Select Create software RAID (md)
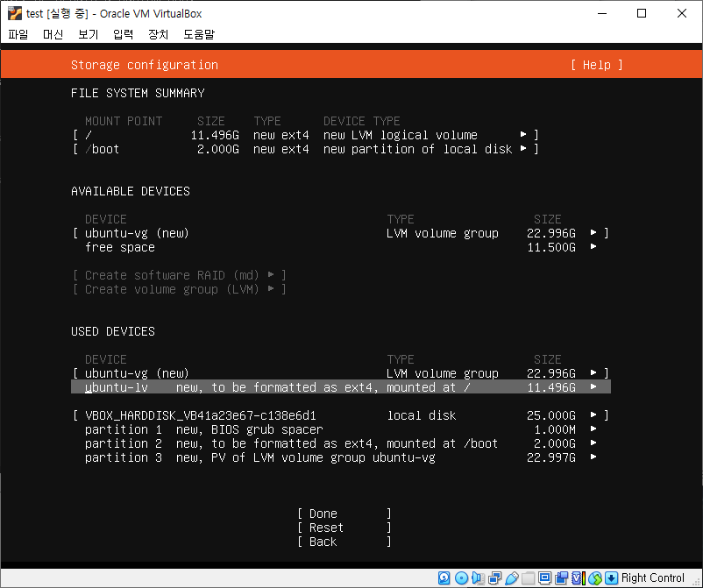 180,275
